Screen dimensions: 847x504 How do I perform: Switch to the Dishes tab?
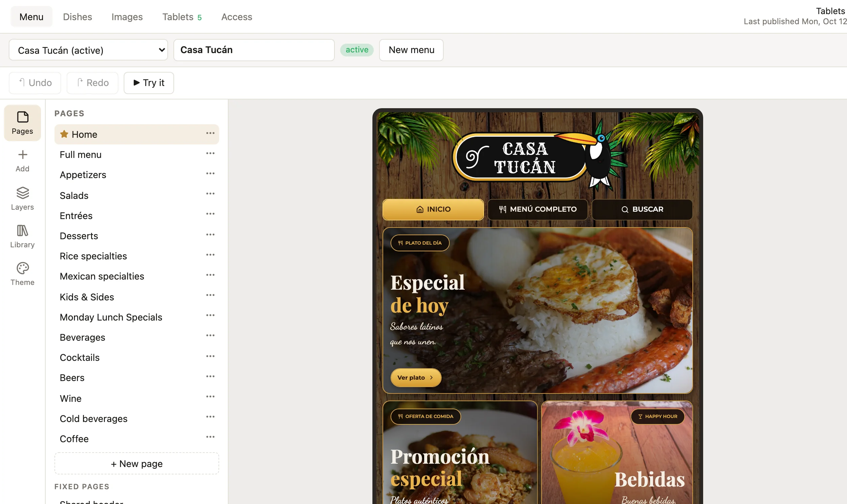pos(77,17)
